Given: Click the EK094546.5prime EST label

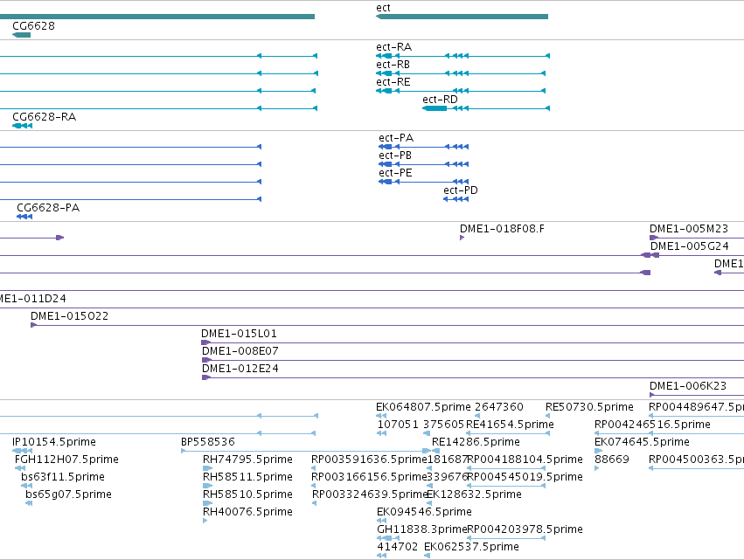Looking at the screenshot, I should pos(424,512).
